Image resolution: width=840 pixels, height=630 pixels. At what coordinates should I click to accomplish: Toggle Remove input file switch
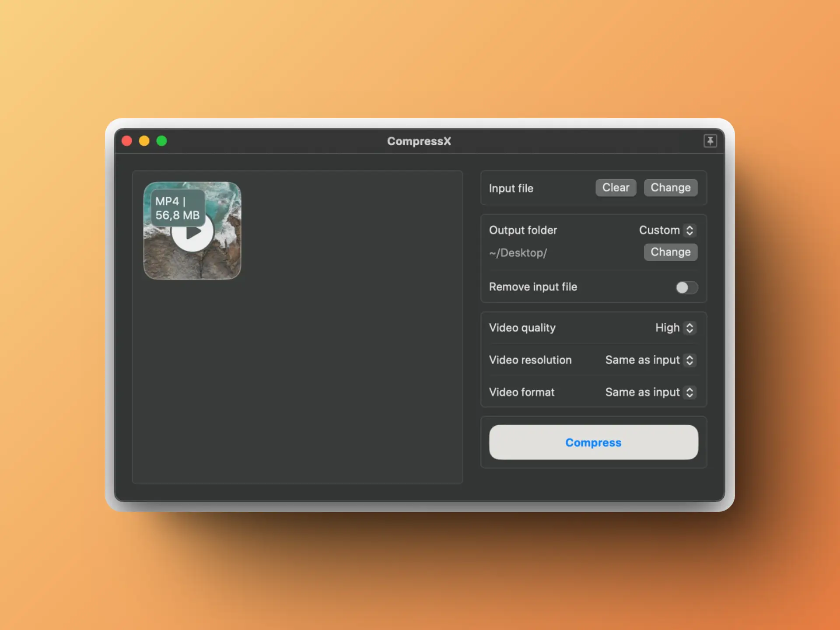pyautogui.click(x=686, y=287)
